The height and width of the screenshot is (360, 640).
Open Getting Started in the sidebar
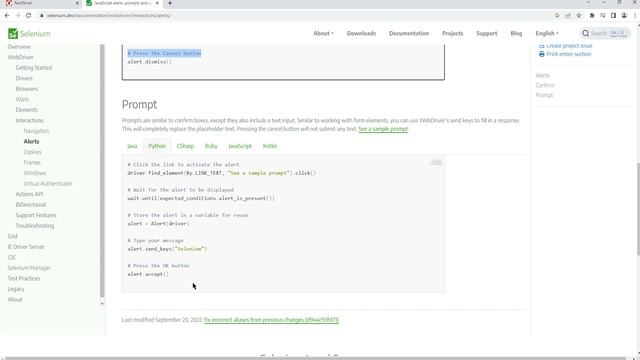(x=34, y=68)
